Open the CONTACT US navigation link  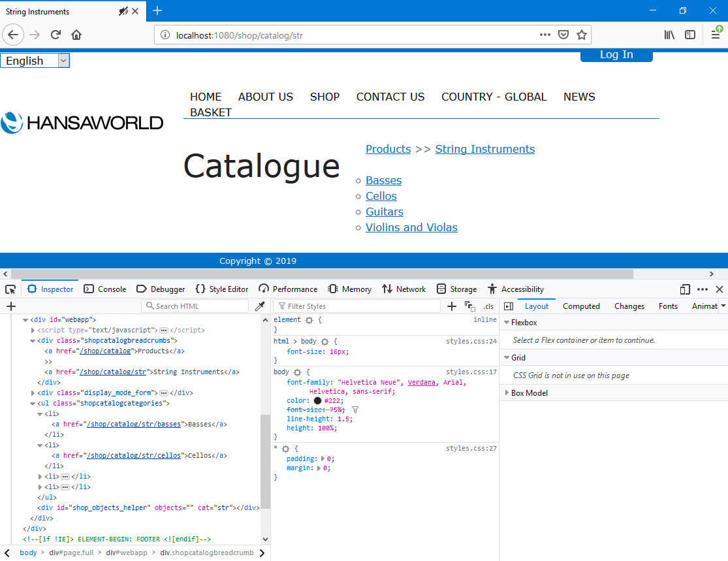click(390, 97)
